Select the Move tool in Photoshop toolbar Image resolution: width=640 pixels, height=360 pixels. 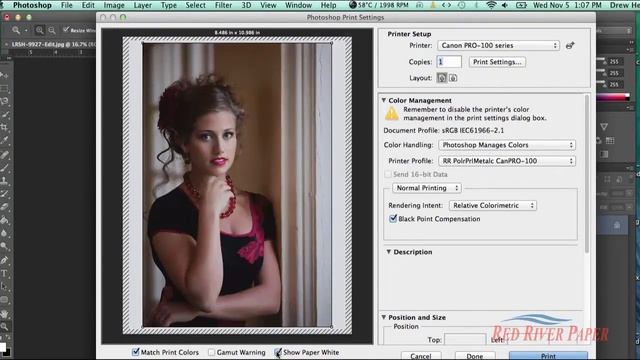[x=4, y=75]
